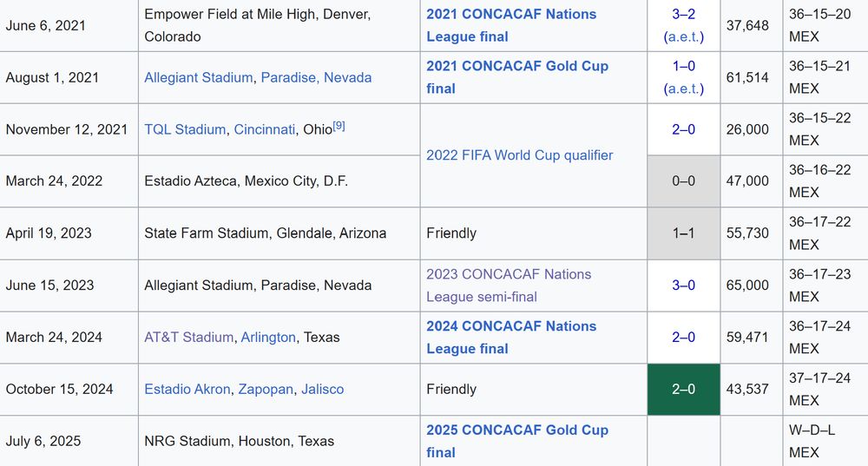Open the Zapopan link
The image size is (868, 466).
[266, 390]
